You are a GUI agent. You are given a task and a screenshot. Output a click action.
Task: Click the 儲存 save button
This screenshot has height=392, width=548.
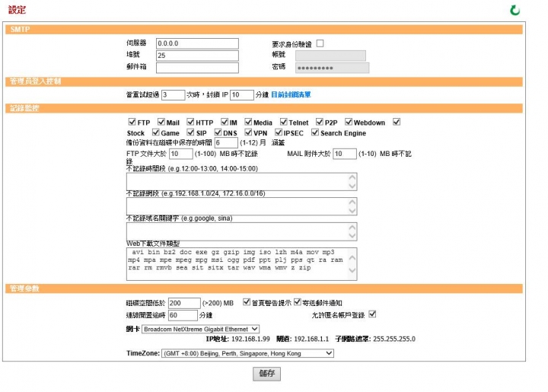click(x=266, y=374)
